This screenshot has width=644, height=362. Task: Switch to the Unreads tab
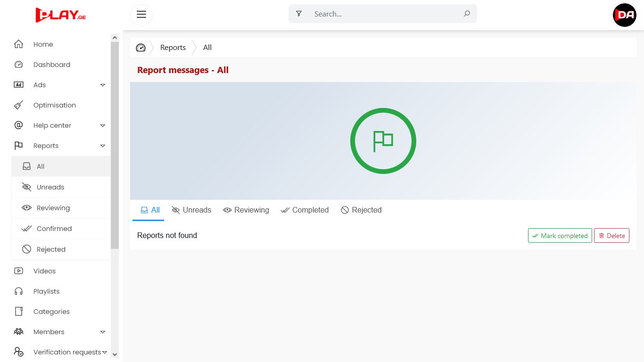click(x=191, y=210)
